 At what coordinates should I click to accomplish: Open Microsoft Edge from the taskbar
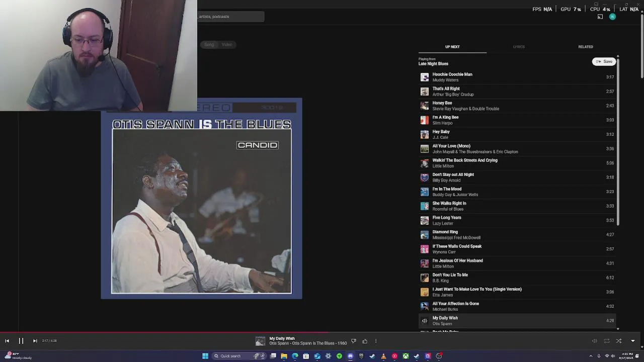point(295,356)
